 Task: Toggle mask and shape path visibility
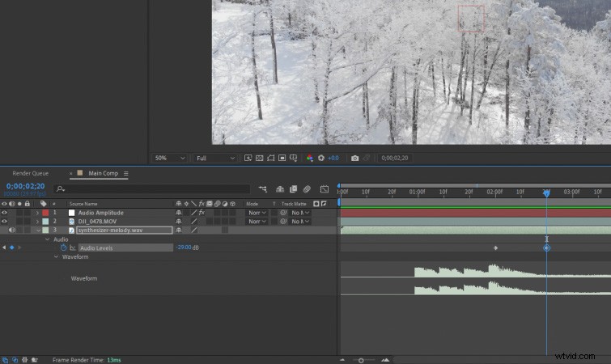[x=270, y=158]
